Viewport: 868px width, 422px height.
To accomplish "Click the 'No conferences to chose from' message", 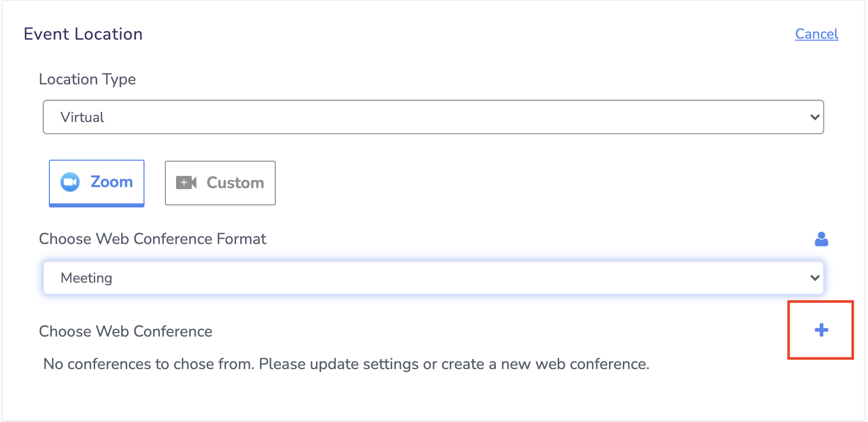I will click(346, 364).
